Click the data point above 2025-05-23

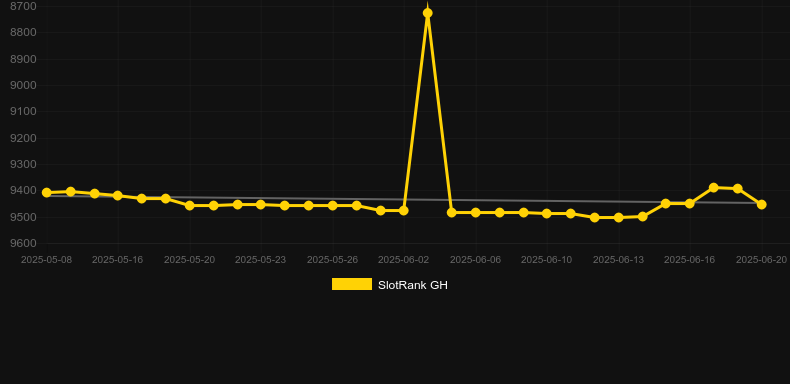point(260,205)
